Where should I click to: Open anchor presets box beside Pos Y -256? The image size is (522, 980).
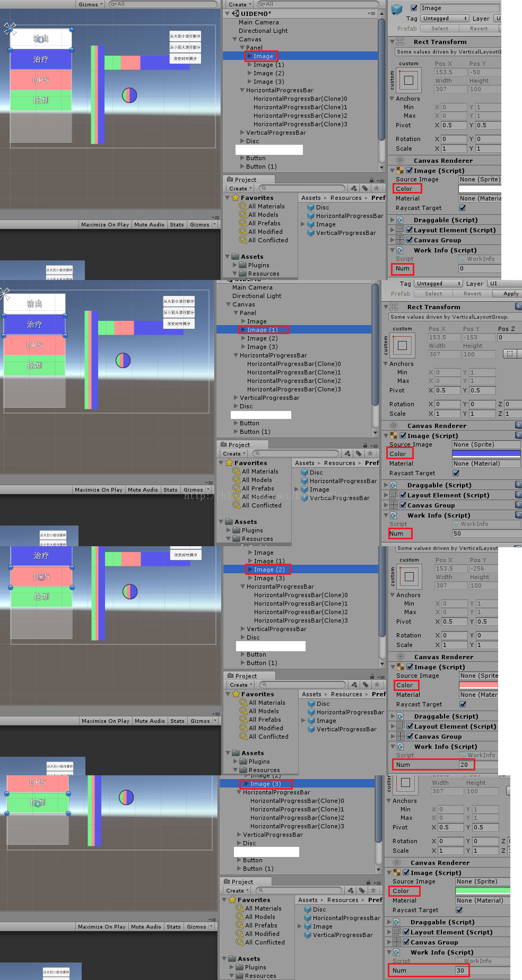point(409,577)
